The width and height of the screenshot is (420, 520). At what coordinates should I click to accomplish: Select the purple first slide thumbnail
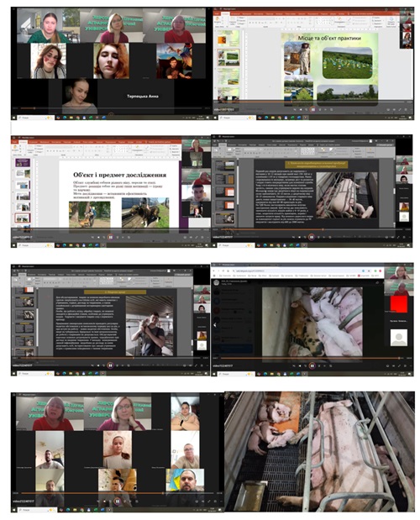pyautogui.click(x=23, y=162)
